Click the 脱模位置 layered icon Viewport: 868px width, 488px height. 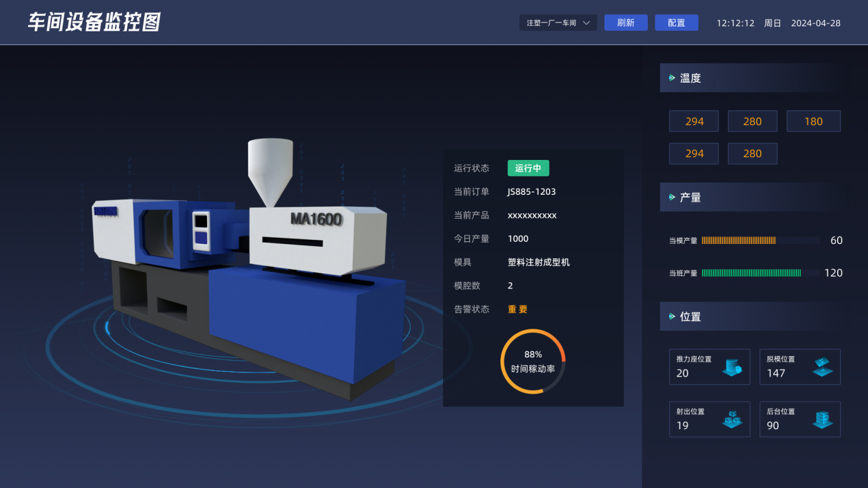coord(822,368)
